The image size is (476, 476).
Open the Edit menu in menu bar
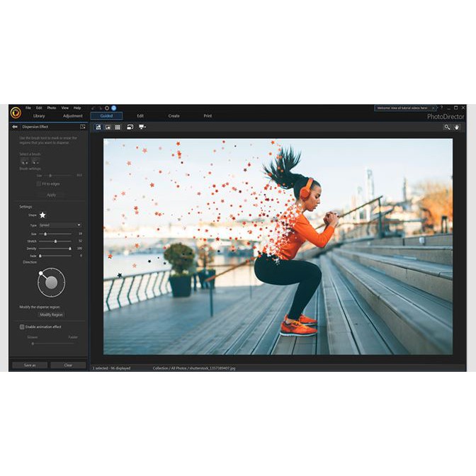39,108
